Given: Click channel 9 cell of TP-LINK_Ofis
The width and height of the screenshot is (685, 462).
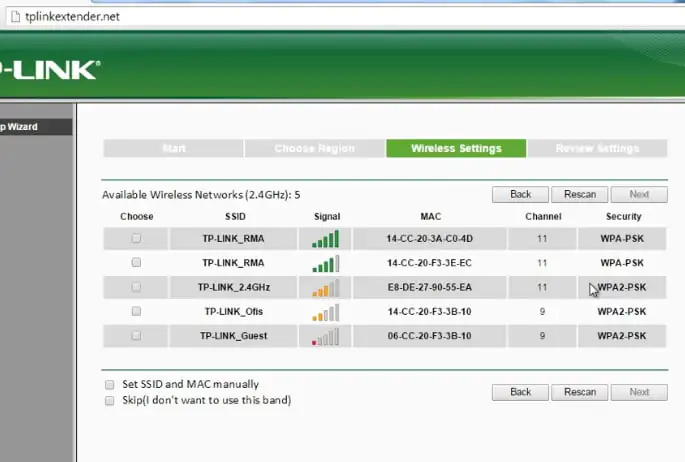Looking at the screenshot, I should tap(542, 312).
